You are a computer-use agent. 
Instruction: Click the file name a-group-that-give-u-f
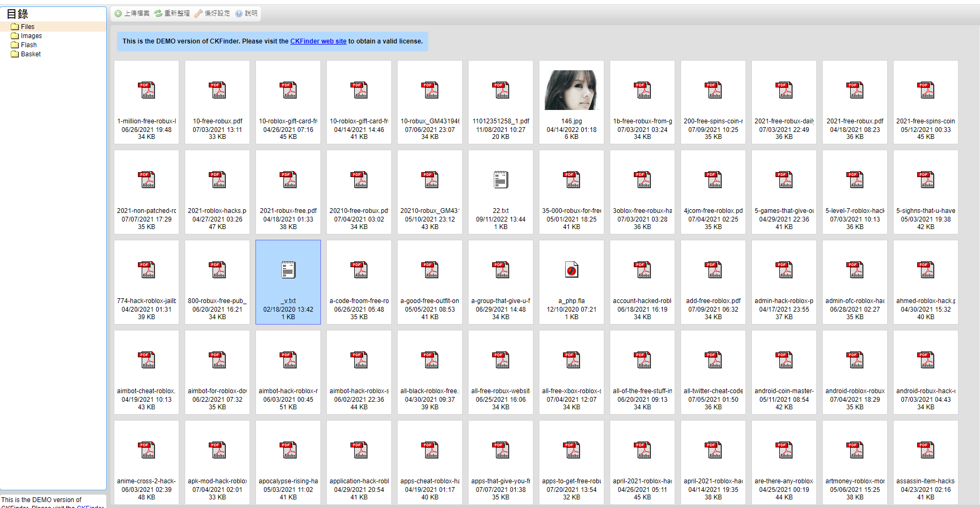[x=501, y=301]
